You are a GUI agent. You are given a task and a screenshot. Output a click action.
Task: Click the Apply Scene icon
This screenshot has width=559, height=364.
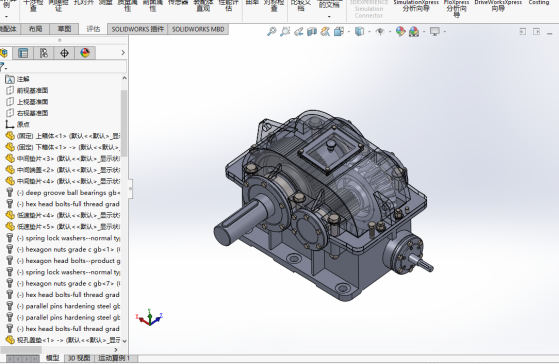click(x=414, y=32)
